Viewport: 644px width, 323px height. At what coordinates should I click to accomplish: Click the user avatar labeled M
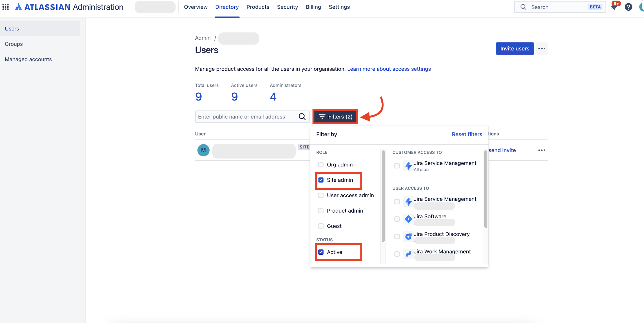[x=203, y=150]
